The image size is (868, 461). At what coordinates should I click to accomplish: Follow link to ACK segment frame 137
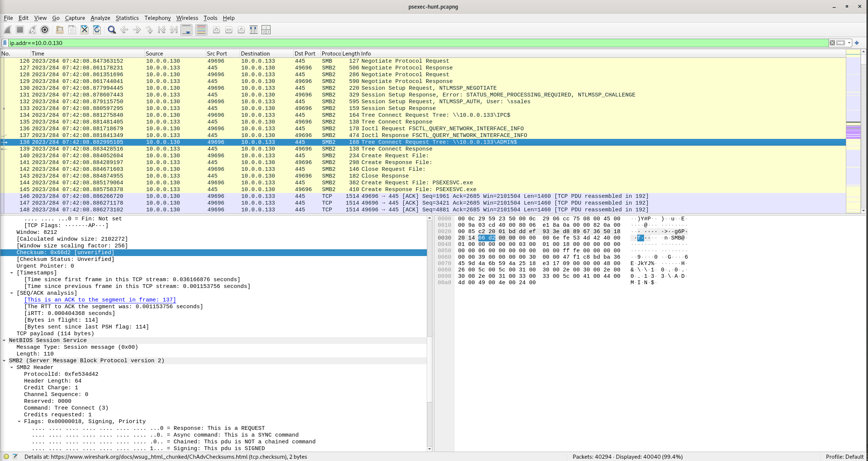pyautogui.click(x=100, y=300)
